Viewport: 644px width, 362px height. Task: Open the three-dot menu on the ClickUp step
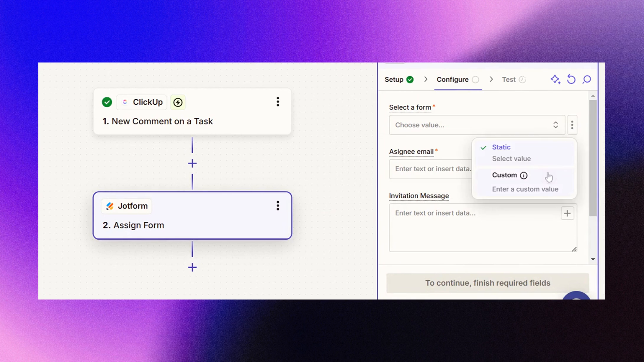[278, 101]
